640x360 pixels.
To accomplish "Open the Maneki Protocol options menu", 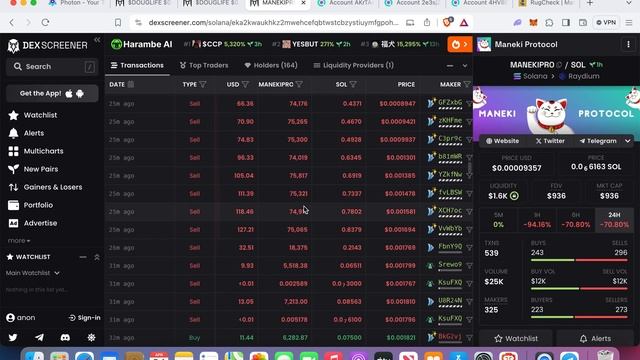I will click(628, 44).
